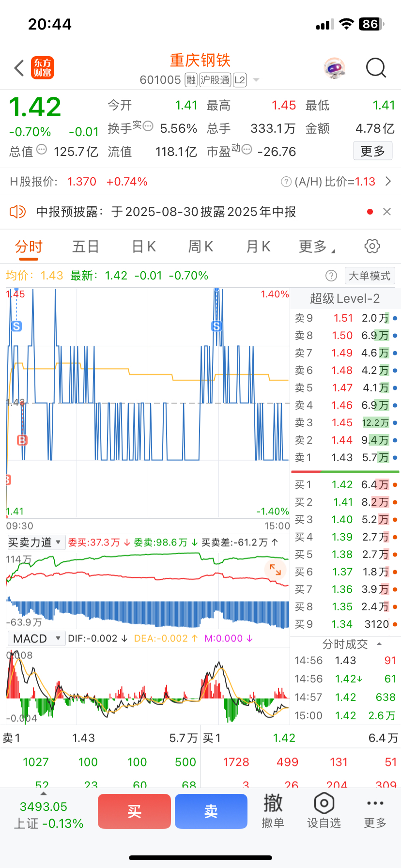Image resolution: width=401 pixels, height=868 pixels.
Task: Open chart settings gear icon
Action: point(372,246)
